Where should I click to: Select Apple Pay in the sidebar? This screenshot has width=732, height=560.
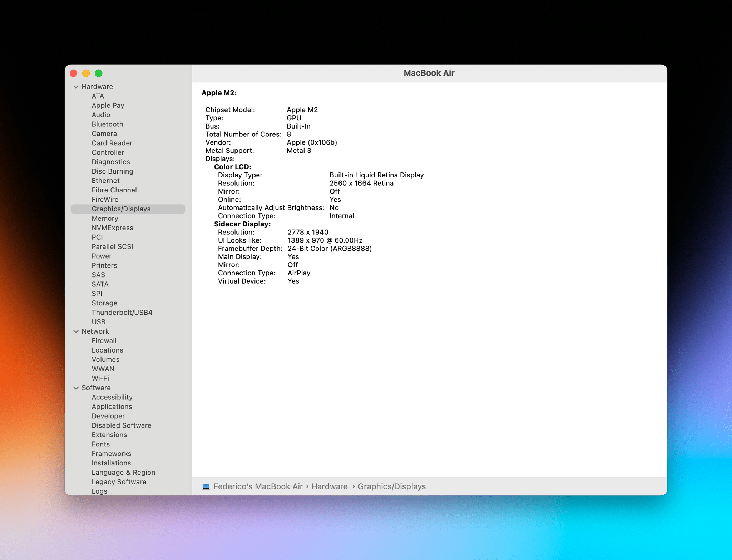pyautogui.click(x=108, y=105)
